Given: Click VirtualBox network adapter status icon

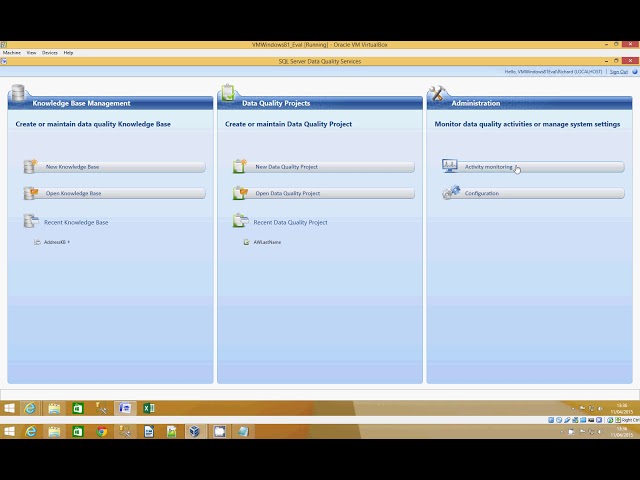Looking at the screenshot, I should tap(575, 420).
